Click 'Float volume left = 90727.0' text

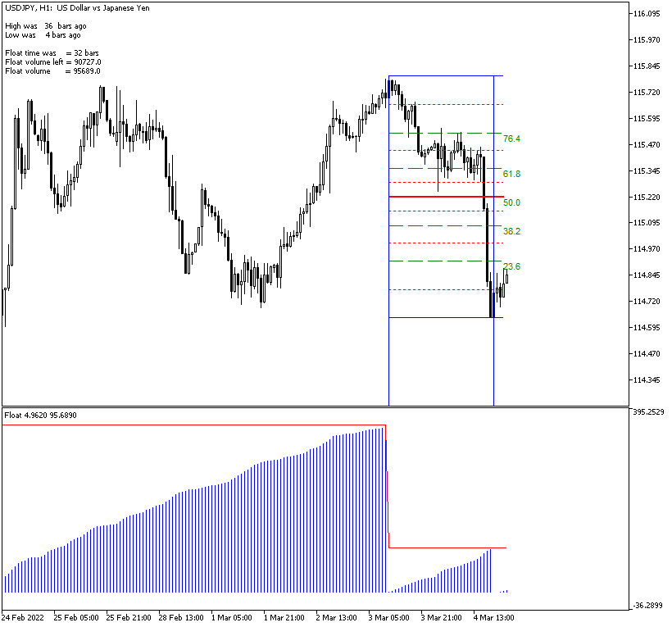pos(53,62)
